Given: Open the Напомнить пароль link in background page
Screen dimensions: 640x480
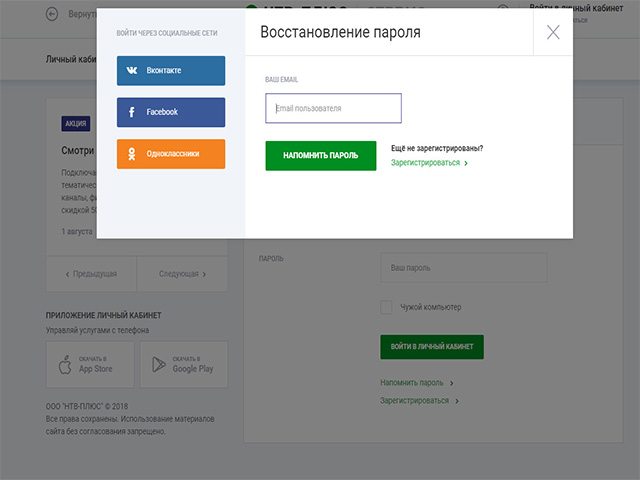Looking at the screenshot, I should click(412, 382).
